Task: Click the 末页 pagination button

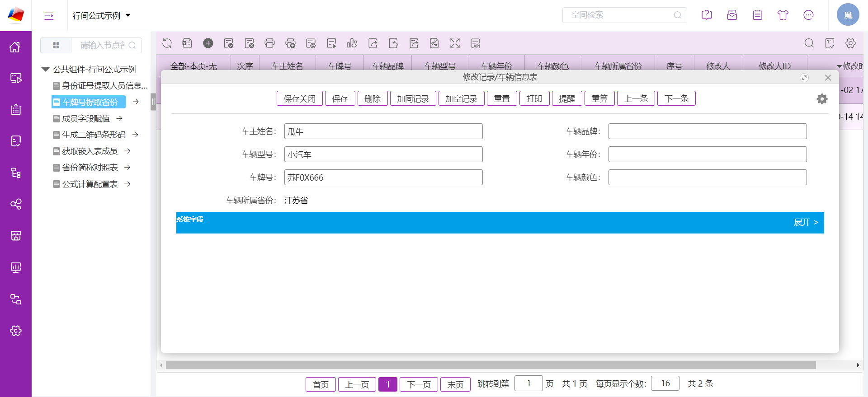Action: coord(455,384)
